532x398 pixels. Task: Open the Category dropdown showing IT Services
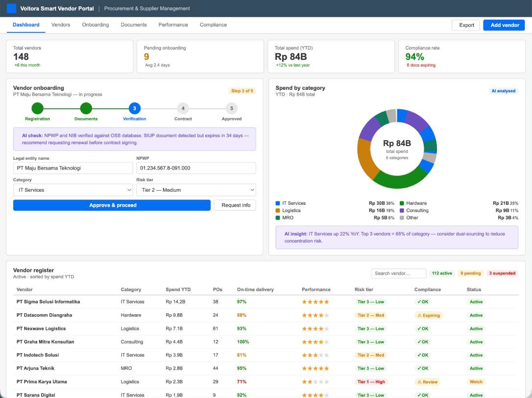(73, 190)
